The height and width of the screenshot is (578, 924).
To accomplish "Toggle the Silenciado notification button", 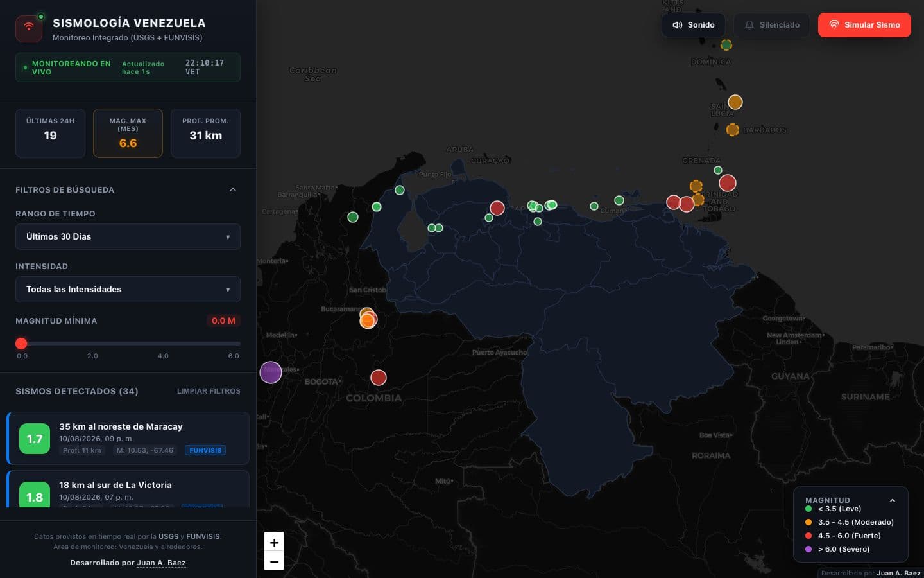I will pyautogui.click(x=772, y=25).
